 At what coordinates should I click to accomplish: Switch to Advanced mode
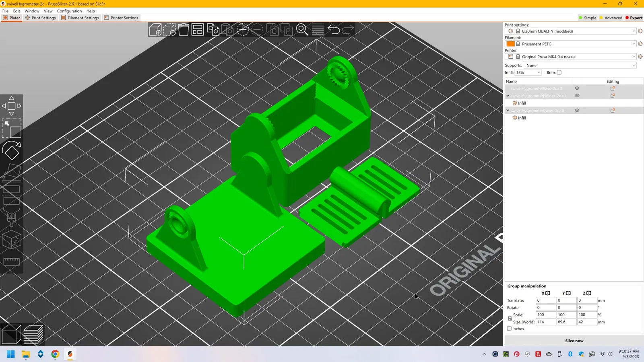click(611, 18)
